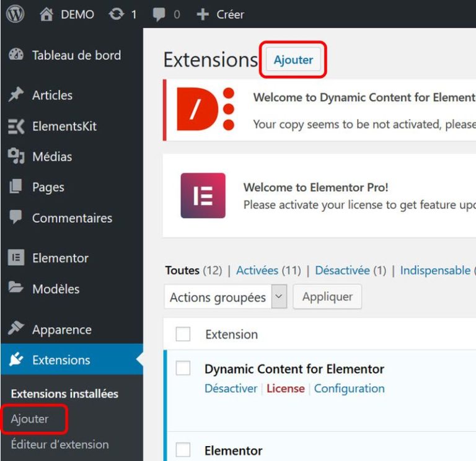This screenshot has height=461, width=476.
Task: Click the Apparence brush icon
Action: click(16, 328)
